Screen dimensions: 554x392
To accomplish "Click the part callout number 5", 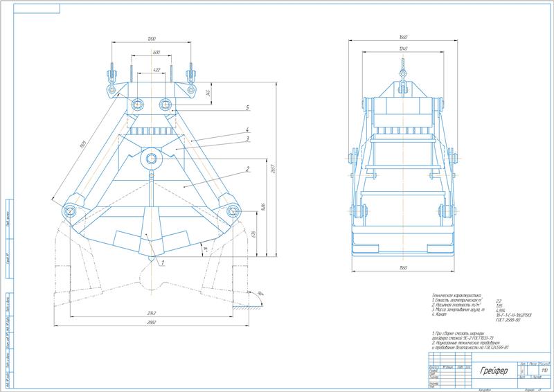I will [248, 107].
